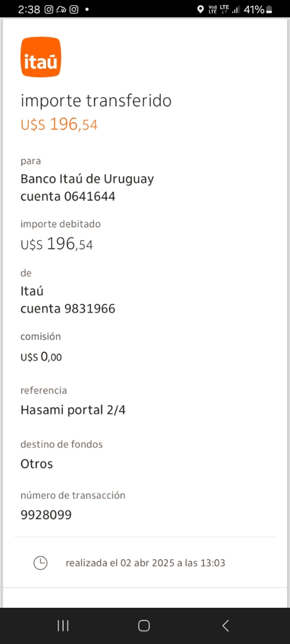Tap the Otros funds destination value
Viewport: 290px width, 644px height.
(x=37, y=464)
